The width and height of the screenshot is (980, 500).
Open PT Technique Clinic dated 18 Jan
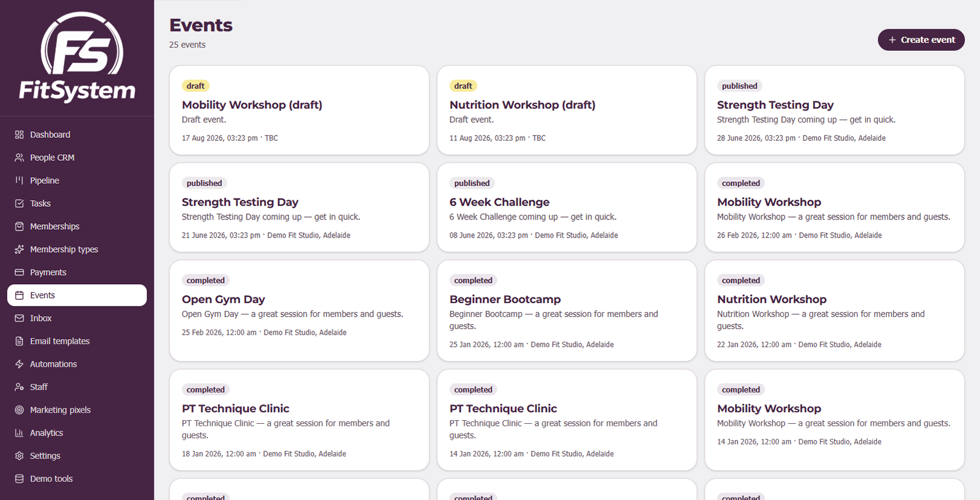pos(299,420)
